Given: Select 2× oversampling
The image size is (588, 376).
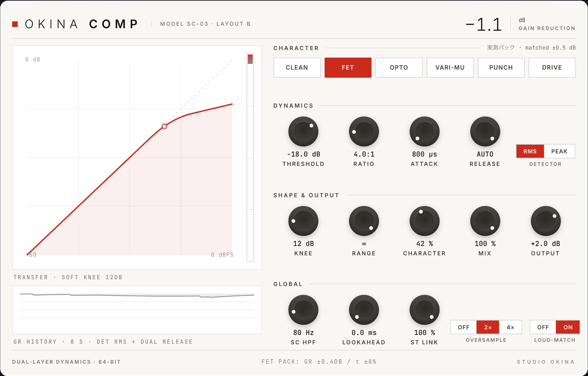Looking at the screenshot, I should click(488, 327).
